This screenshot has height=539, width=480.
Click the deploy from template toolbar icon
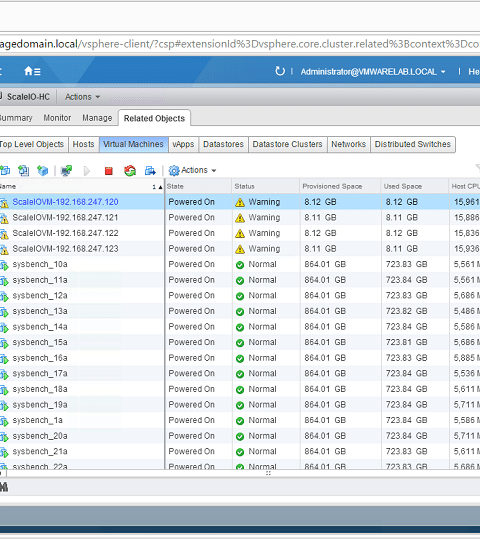coord(24,170)
